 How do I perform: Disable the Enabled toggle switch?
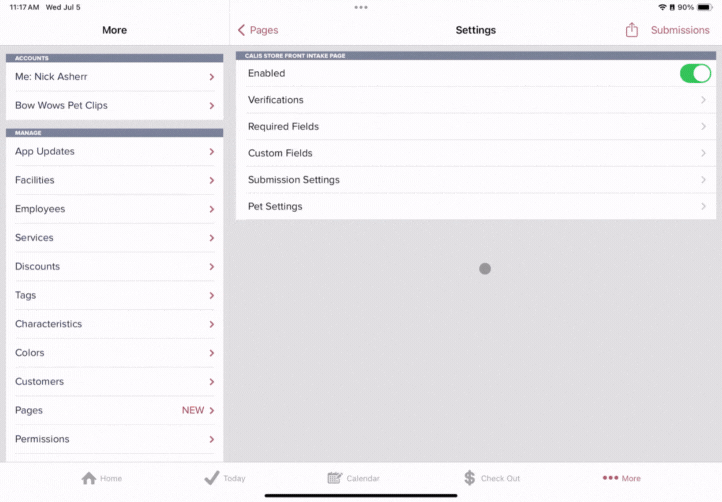694,73
